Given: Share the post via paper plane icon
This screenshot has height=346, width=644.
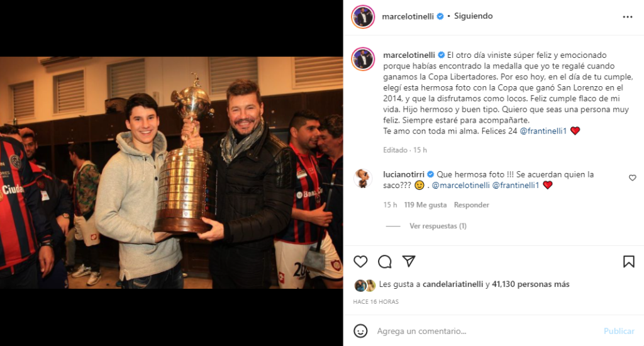Looking at the screenshot, I should (x=409, y=261).
